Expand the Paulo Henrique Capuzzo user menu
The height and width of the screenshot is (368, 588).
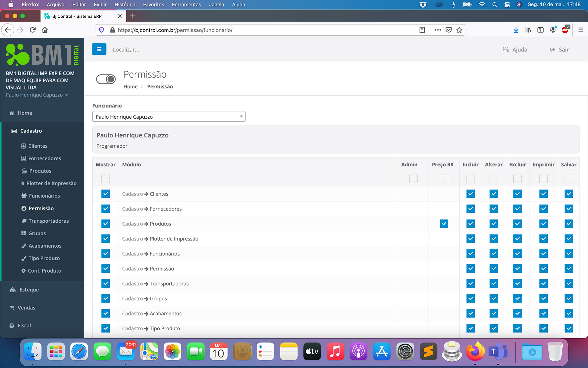pyautogui.click(x=37, y=95)
